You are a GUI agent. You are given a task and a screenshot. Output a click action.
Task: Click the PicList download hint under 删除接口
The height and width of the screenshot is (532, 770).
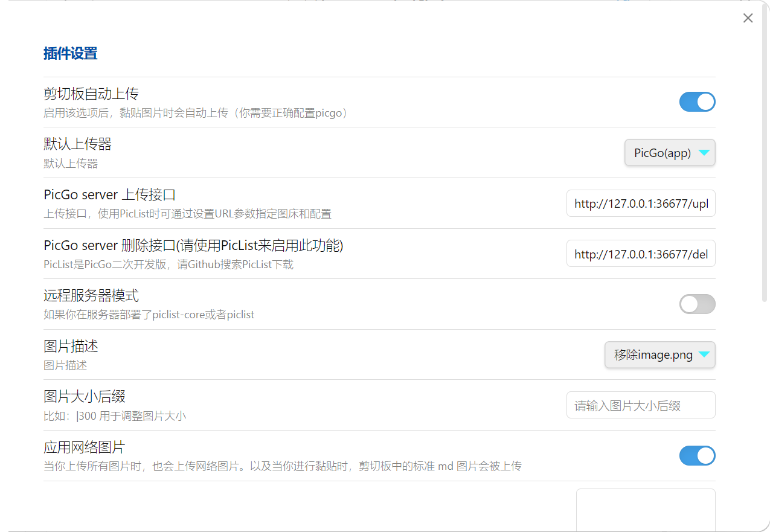click(168, 264)
